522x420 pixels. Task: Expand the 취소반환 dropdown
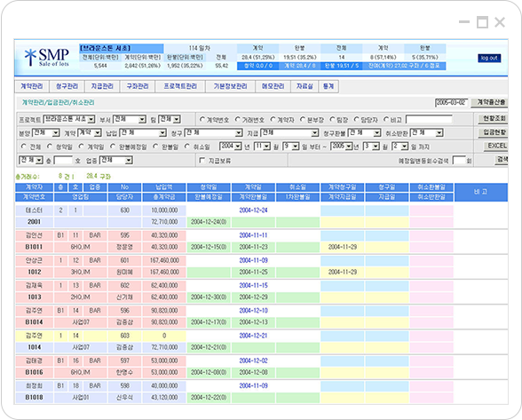point(426,133)
